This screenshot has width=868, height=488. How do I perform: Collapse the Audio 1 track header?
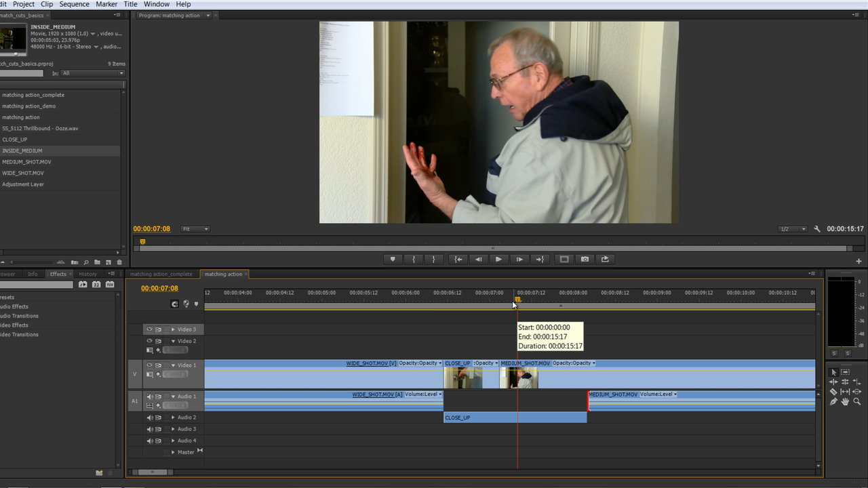172,396
